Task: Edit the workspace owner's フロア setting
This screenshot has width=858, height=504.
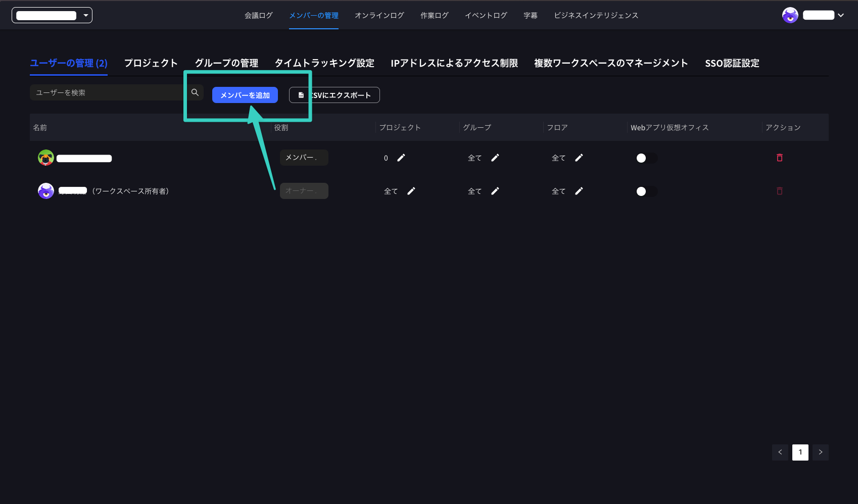Action: [x=579, y=191]
